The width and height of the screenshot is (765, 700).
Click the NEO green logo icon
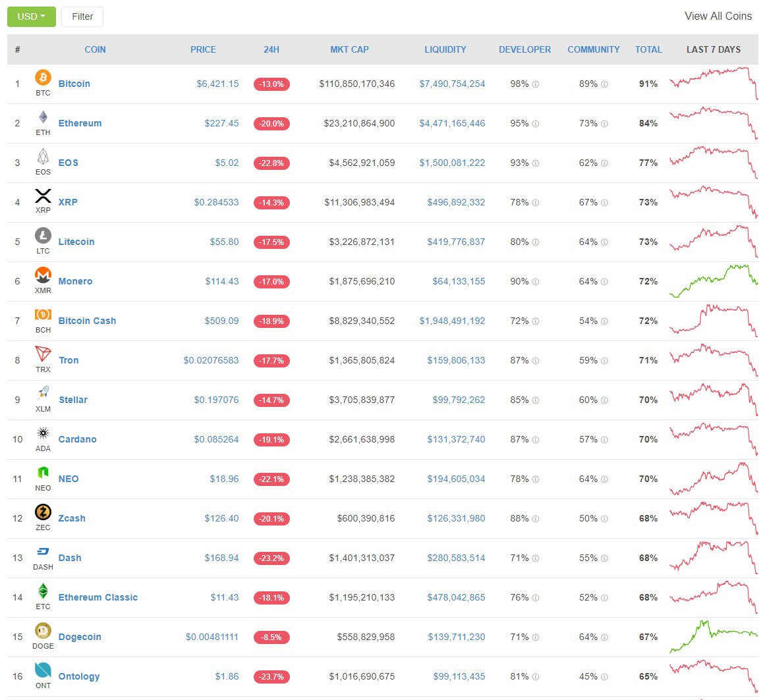[43, 472]
